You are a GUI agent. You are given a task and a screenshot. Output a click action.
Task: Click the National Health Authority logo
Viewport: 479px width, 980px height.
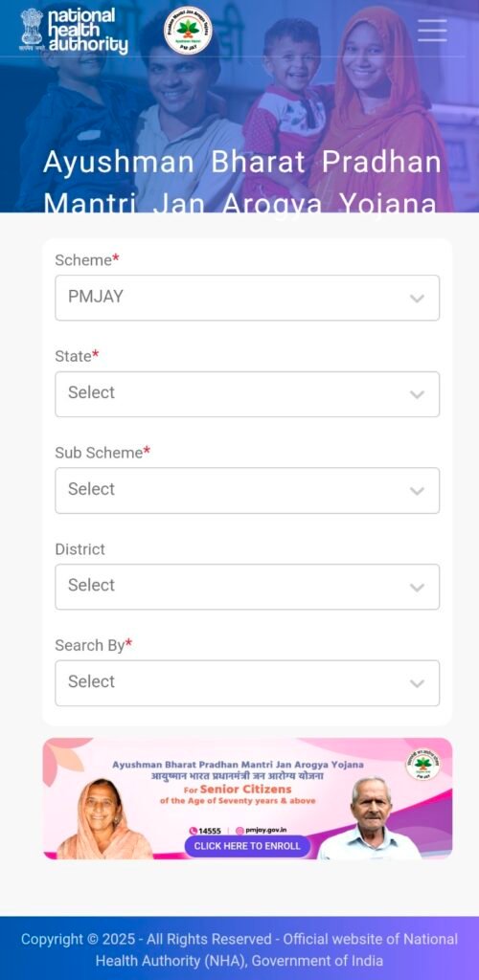point(74,30)
